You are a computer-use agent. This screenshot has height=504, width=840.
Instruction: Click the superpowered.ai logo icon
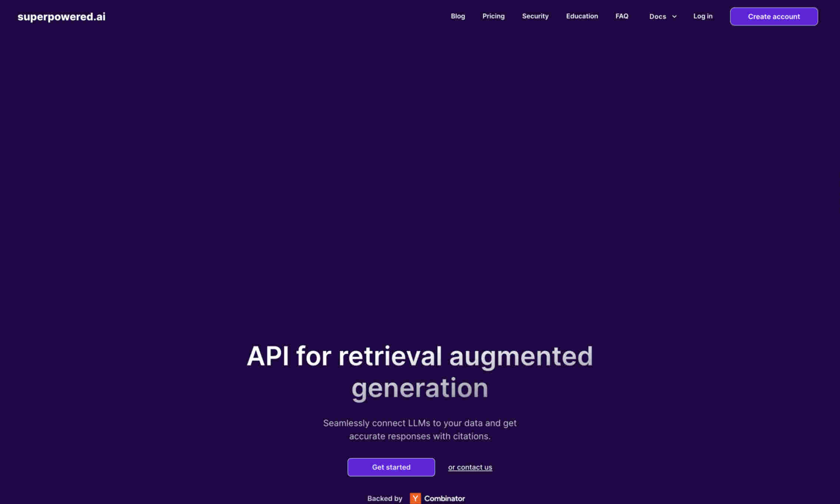click(61, 16)
